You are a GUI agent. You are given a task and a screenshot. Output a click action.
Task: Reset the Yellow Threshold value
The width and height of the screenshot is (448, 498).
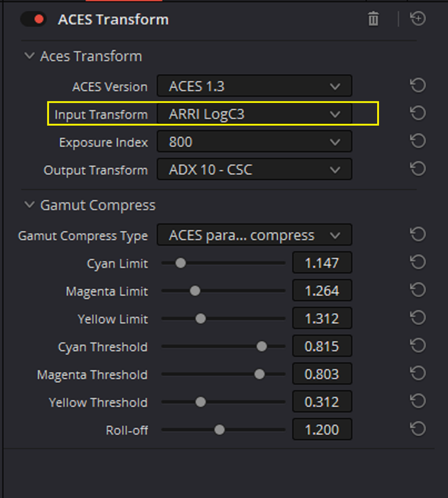[418, 401]
